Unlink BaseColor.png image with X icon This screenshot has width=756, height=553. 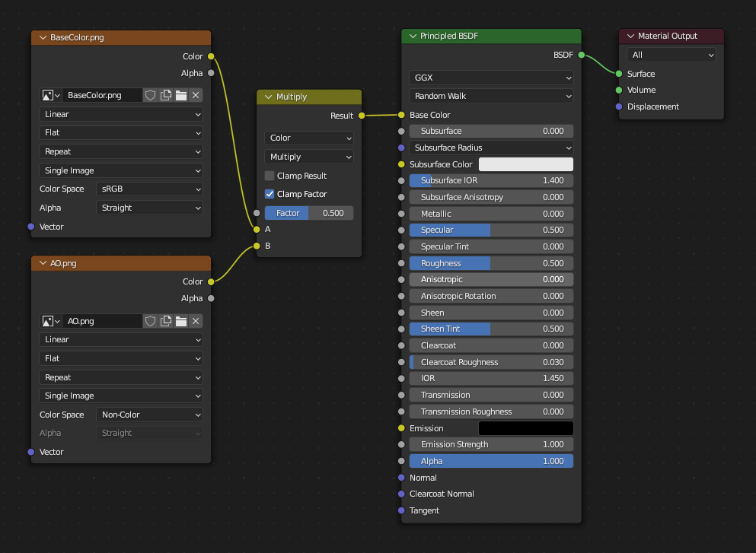click(x=196, y=95)
